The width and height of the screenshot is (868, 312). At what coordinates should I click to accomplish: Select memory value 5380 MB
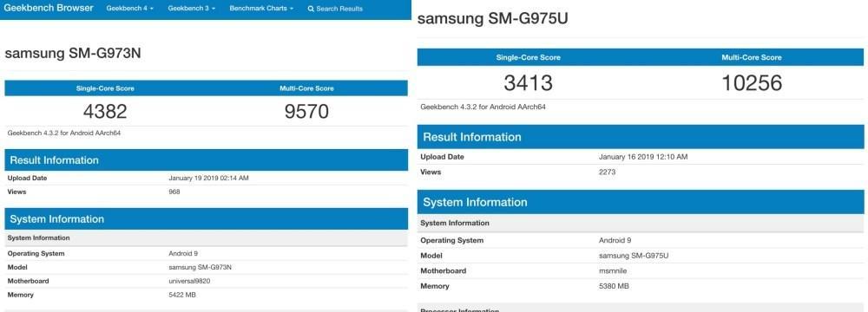click(x=614, y=286)
